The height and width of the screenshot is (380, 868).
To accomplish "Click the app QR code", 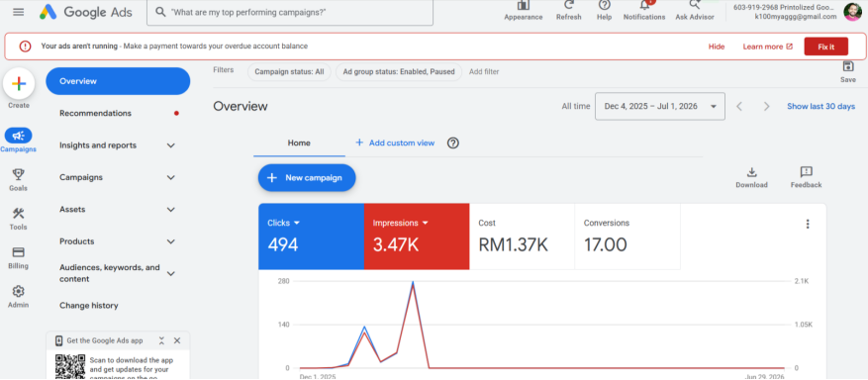I will click(x=69, y=367).
